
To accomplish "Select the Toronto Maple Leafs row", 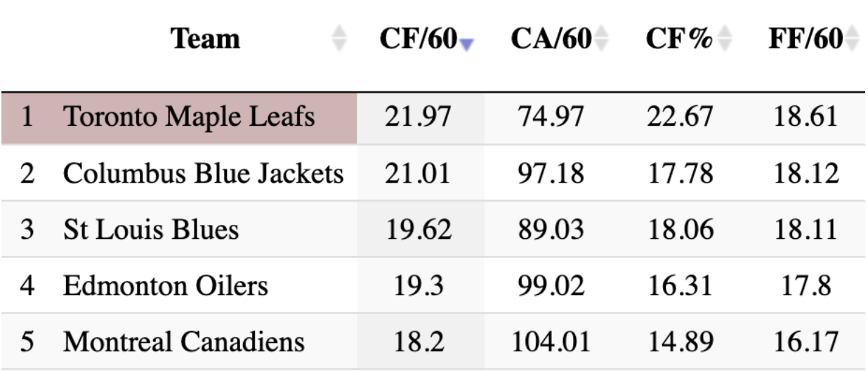I will pos(189,117).
